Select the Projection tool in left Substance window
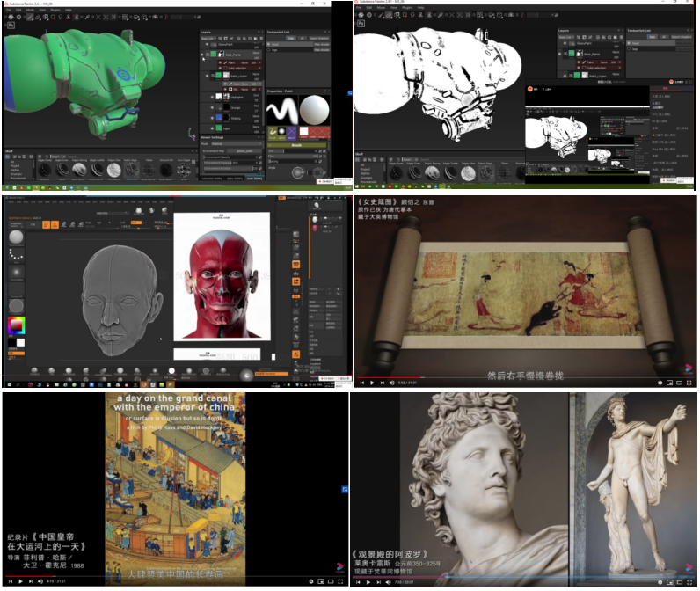Viewport: 700px width, 591px height. [x=46, y=17]
